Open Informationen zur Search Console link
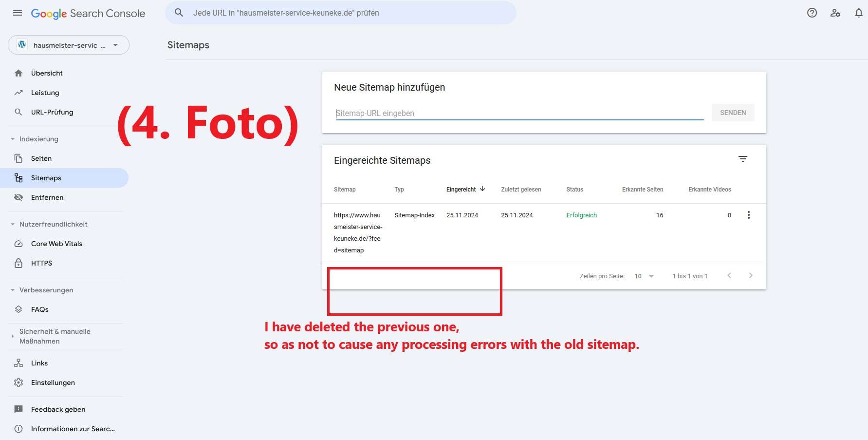Viewport: 868px width, 440px height. (x=64, y=429)
